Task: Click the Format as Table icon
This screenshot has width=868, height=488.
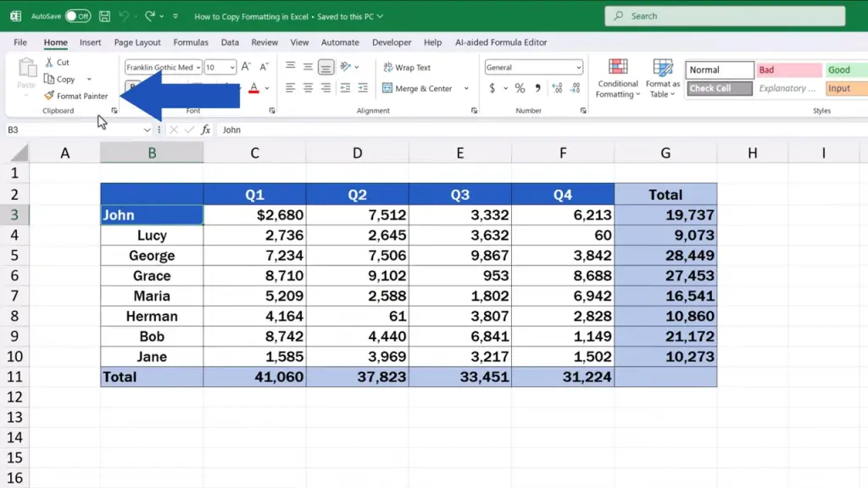Action: tap(662, 78)
